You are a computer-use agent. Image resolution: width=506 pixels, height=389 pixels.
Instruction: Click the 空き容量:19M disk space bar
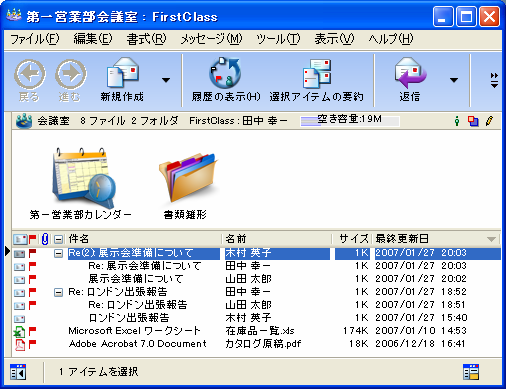[x=350, y=120]
